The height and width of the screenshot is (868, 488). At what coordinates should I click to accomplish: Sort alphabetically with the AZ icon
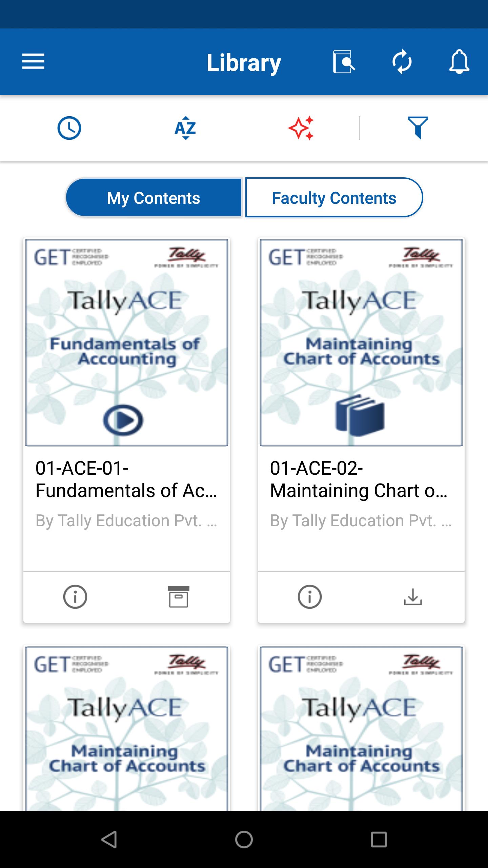coord(185,128)
